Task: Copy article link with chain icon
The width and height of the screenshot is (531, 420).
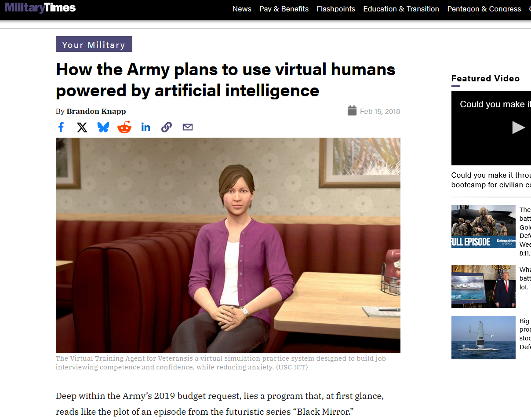Action: tap(167, 128)
